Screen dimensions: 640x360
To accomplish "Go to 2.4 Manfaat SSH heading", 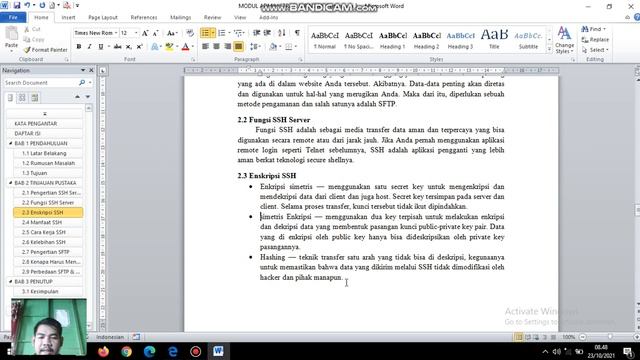I will coord(48,222).
